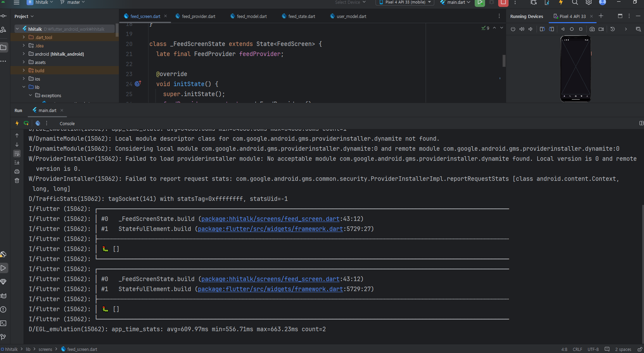The width and height of the screenshot is (644, 353).
Task: Open the Build tool window
Action: [x=3, y=254]
